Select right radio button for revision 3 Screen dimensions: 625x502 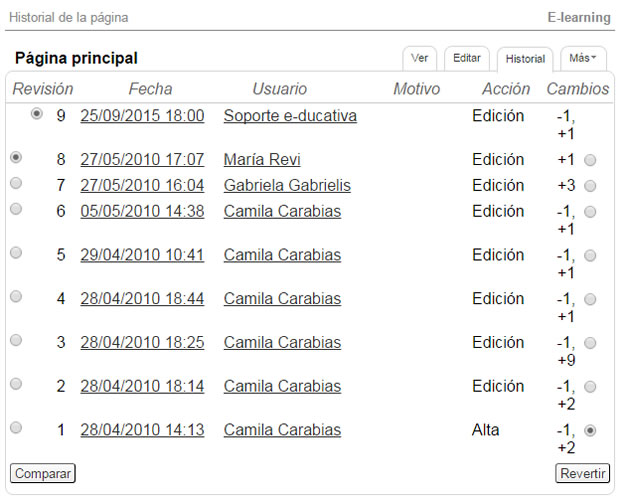tap(590, 343)
